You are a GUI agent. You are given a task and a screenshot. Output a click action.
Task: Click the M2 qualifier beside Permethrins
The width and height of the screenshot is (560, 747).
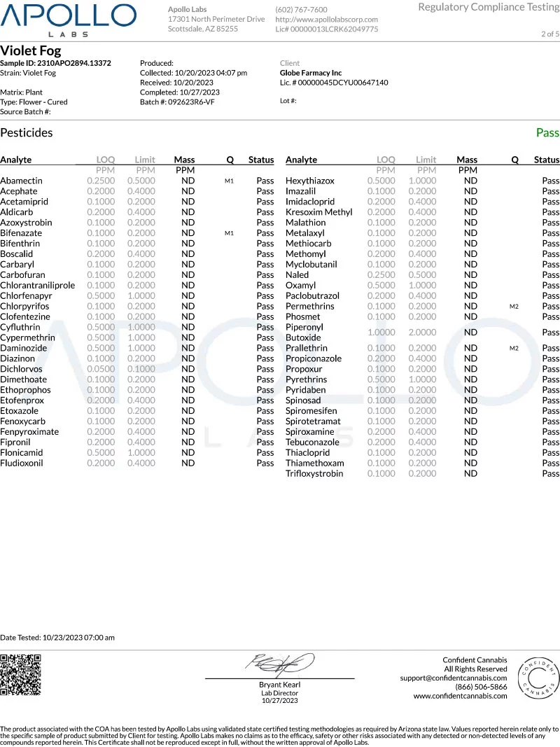(x=514, y=307)
